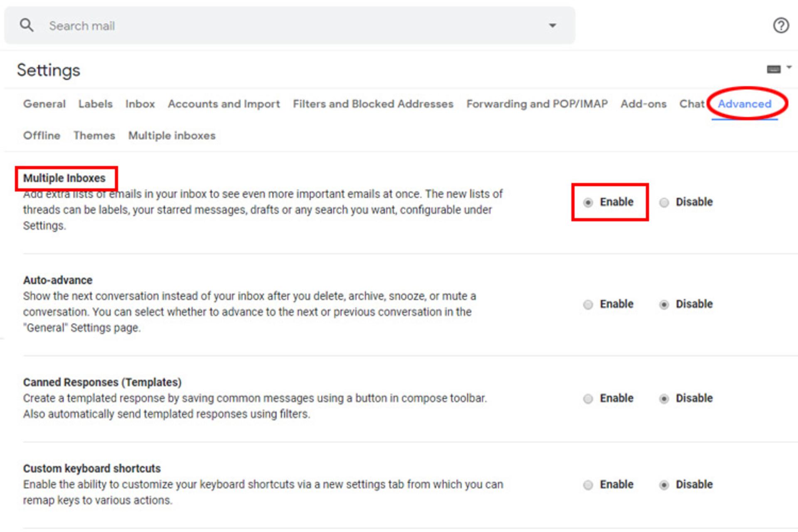The image size is (798, 532).
Task: Focus the Search mail field
Action: click(x=290, y=25)
